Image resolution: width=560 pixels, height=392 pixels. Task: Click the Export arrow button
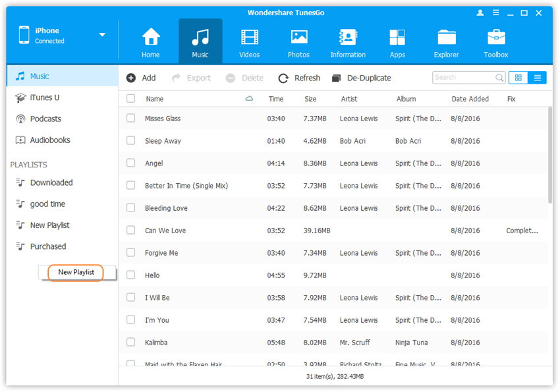click(192, 78)
